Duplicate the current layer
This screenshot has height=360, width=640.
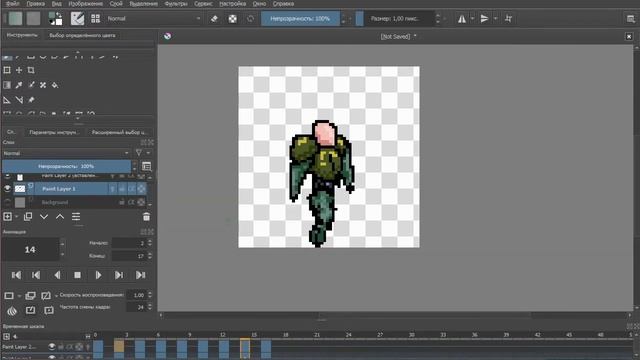coord(28,216)
